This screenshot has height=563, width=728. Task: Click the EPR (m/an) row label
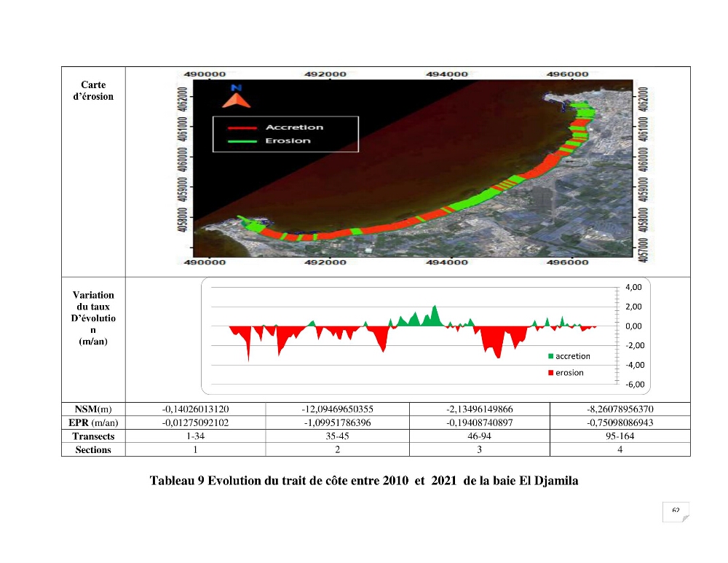(x=93, y=422)
